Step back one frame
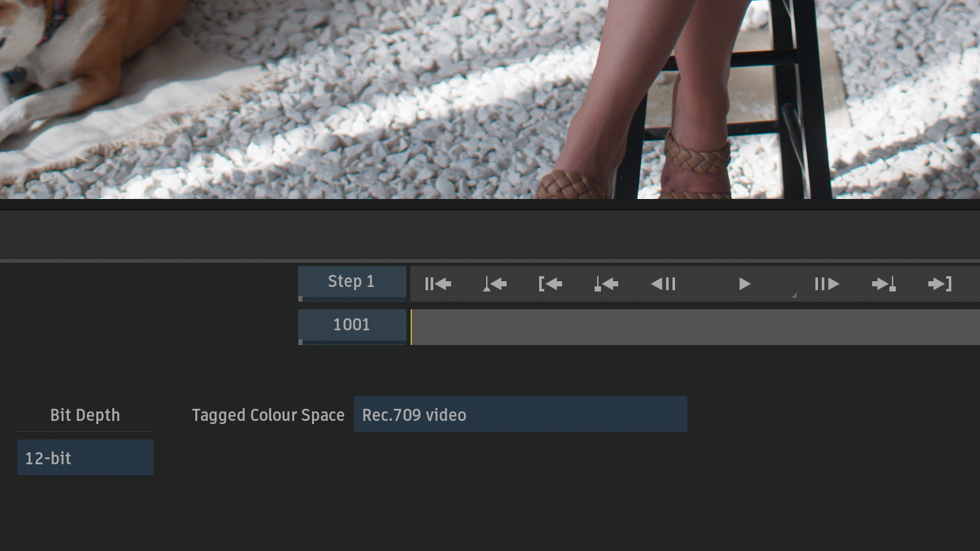 [x=663, y=284]
